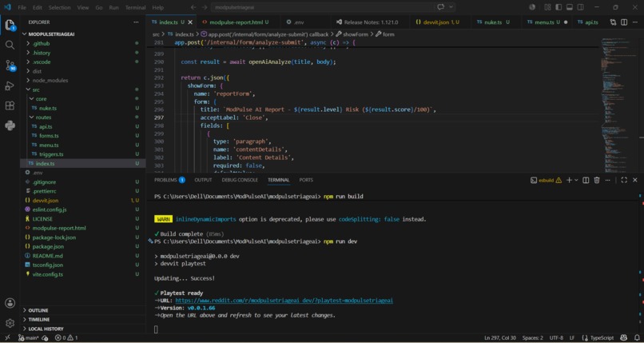Click the compare changes icon in editor toolbar
644x343 pixels.
tap(613, 22)
